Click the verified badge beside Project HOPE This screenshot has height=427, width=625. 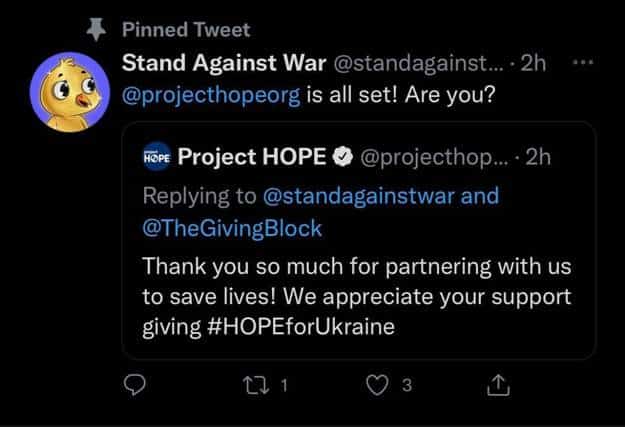341,156
